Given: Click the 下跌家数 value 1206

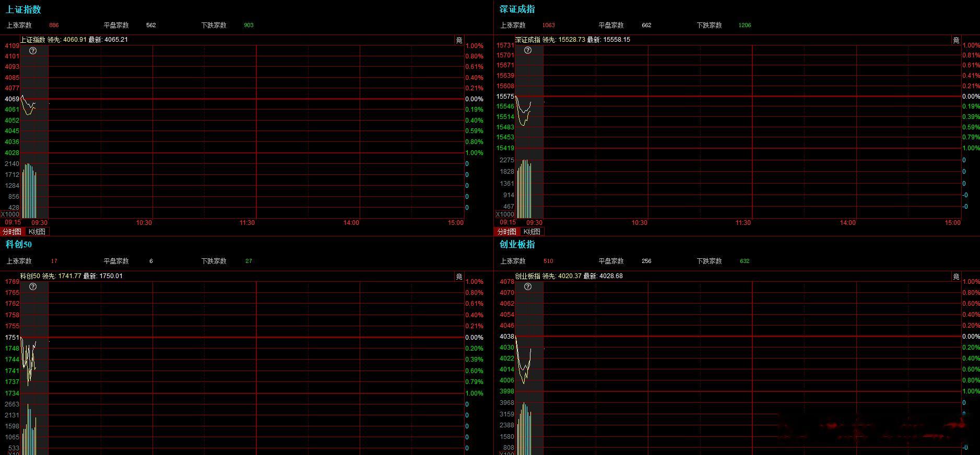Looking at the screenshot, I should coord(745,25).
